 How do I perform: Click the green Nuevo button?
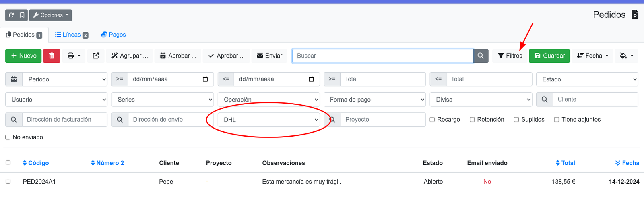23,56
